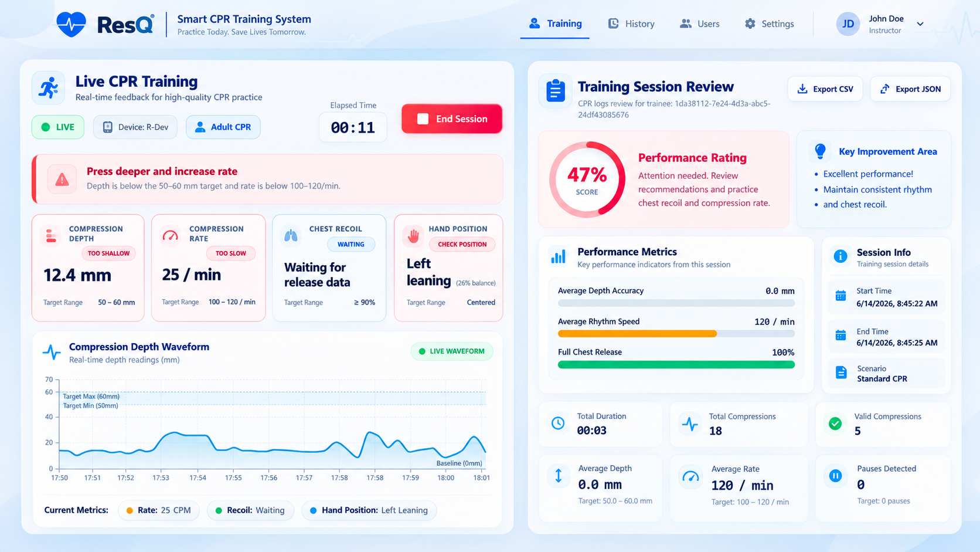Screen dimensions: 980x552
Task: Click the JD user avatar
Action: (x=848, y=24)
